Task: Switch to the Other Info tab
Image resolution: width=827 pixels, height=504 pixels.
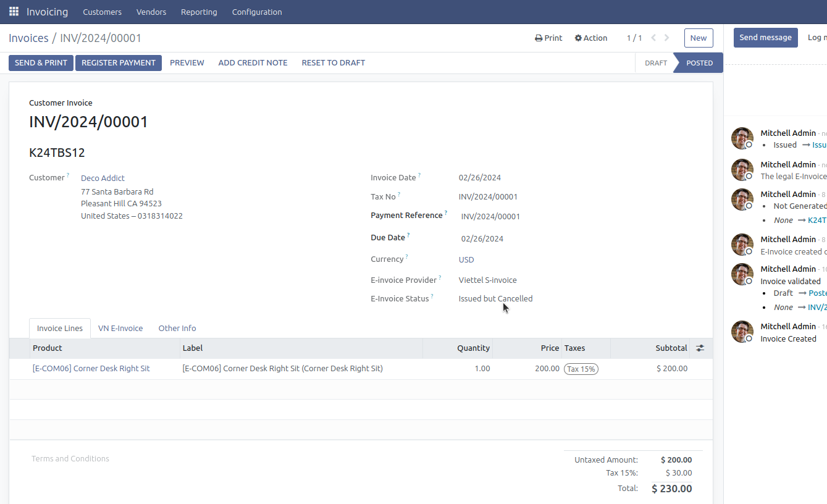Action: point(177,329)
